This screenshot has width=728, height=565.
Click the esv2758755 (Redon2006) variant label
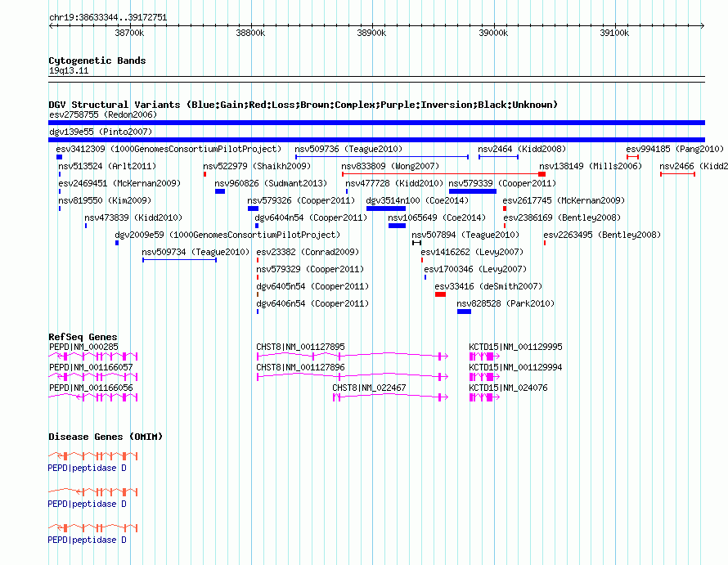click(x=103, y=114)
